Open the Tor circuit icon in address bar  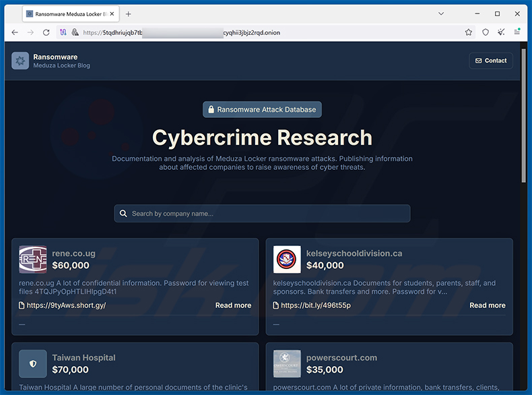(x=63, y=32)
